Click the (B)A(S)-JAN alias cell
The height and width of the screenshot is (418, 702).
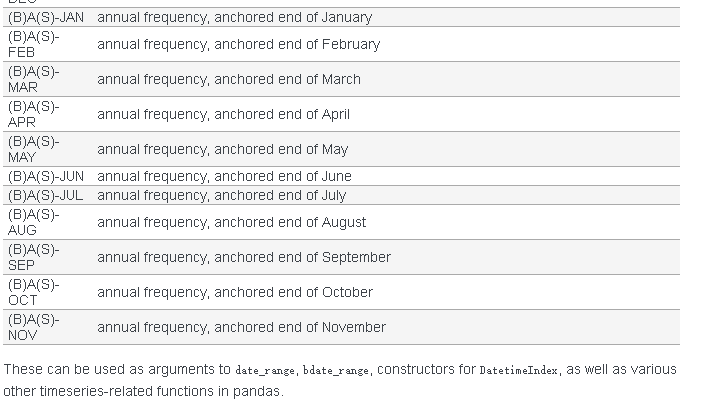click(46, 17)
